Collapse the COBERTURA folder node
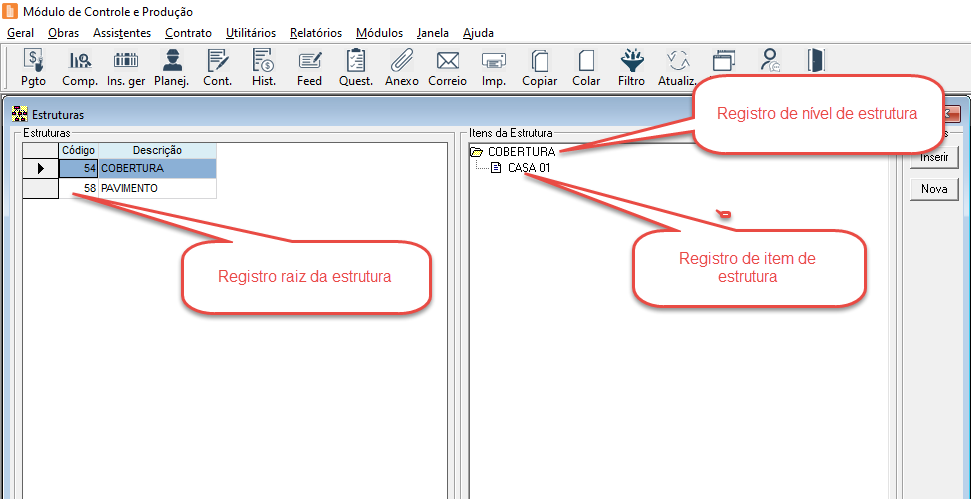The height and width of the screenshot is (499, 971). (x=477, y=152)
